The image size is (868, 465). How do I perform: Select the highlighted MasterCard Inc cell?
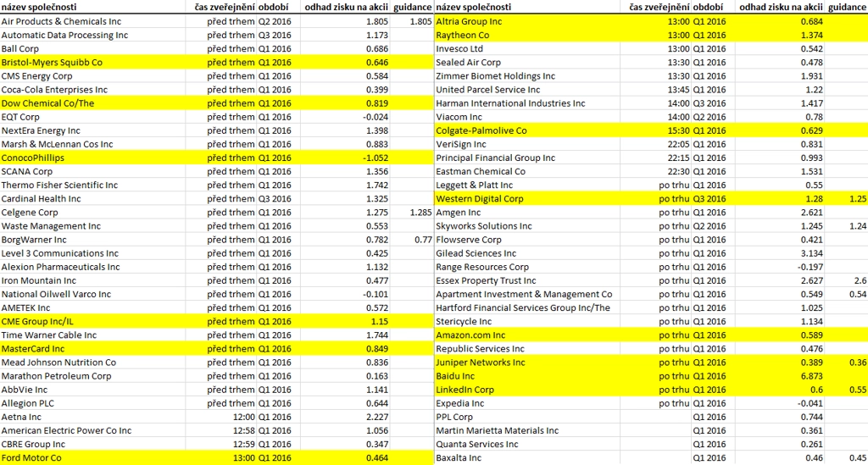coord(93,348)
